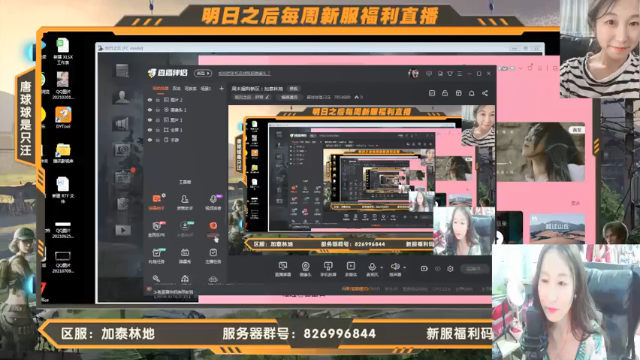Image resolution: width=640 pixels, height=360 pixels.
Task: Hide the 全屏 1 layer with its eye icon
Action: (x=150, y=130)
